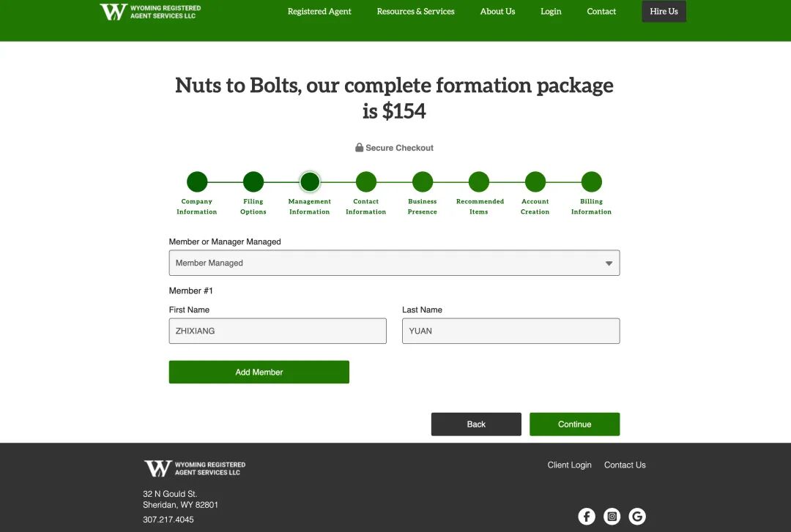The height and width of the screenshot is (532, 791).
Task: Open the Instagram social icon
Action: (612, 517)
